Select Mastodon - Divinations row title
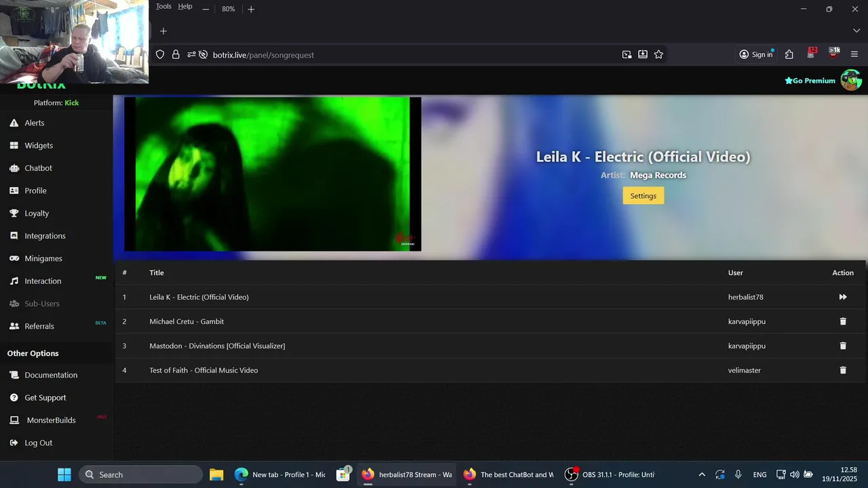 point(217,346)
